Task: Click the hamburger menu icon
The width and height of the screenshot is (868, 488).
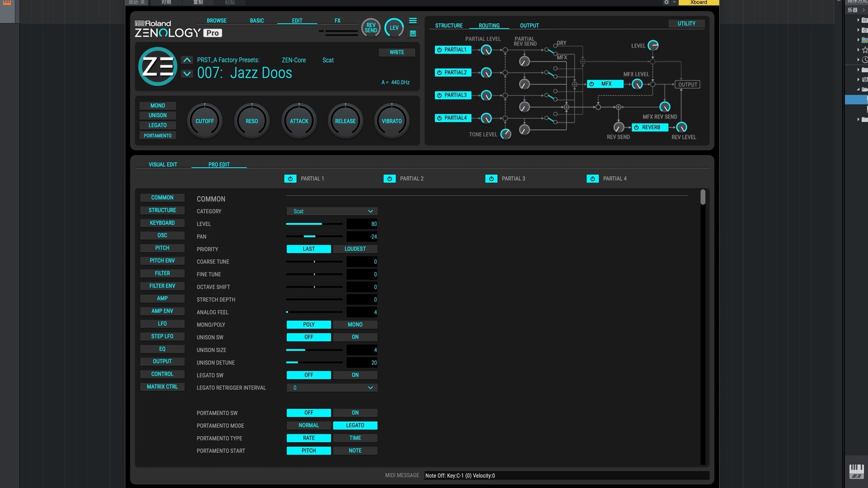Action: [413, 21]
